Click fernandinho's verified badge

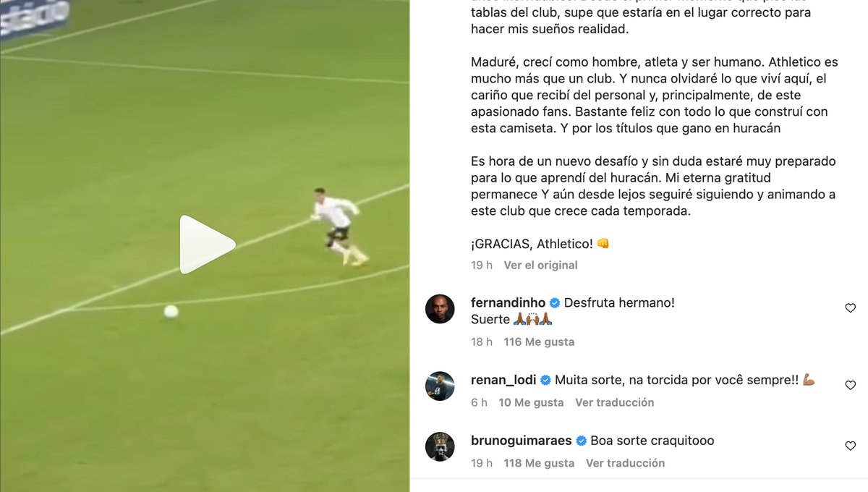coord(555,303)
